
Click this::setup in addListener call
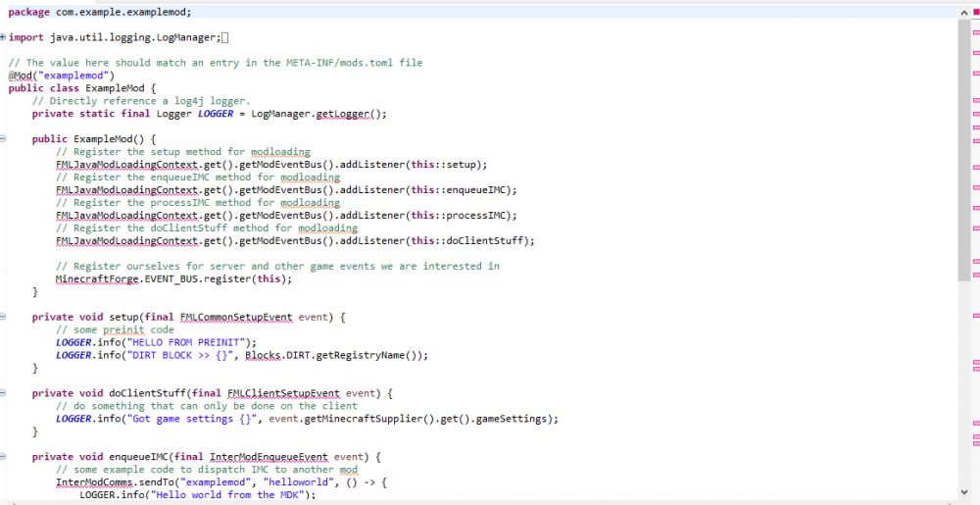click(x=443, y=165)
